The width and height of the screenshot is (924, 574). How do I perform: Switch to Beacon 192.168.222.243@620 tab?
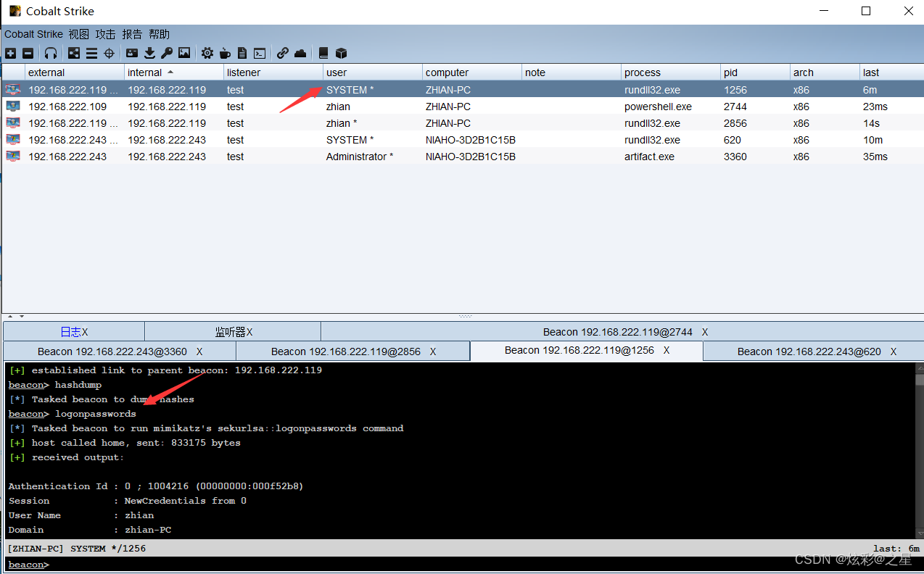812,352
